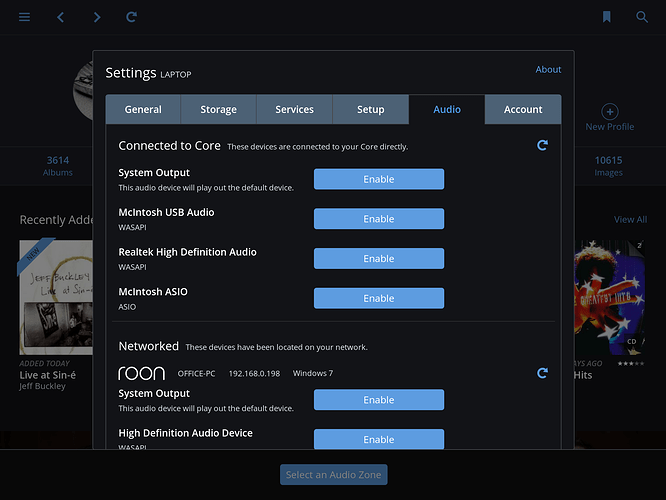Click the New Profile label
This screenshot has width=666, height=500.
pos(610,127)
